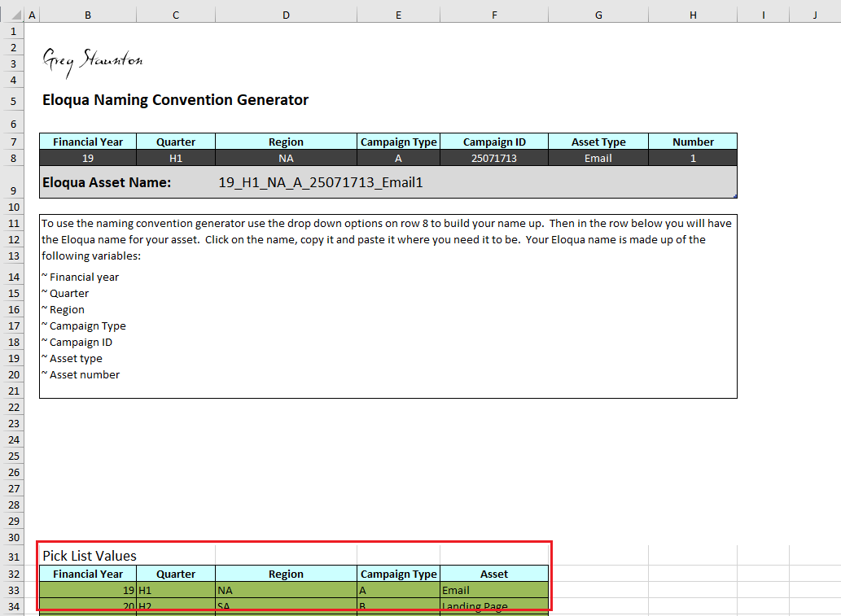Click the Asset header in pick list table
The height and width of the screenshot is (616, 841).
(494, 574)
